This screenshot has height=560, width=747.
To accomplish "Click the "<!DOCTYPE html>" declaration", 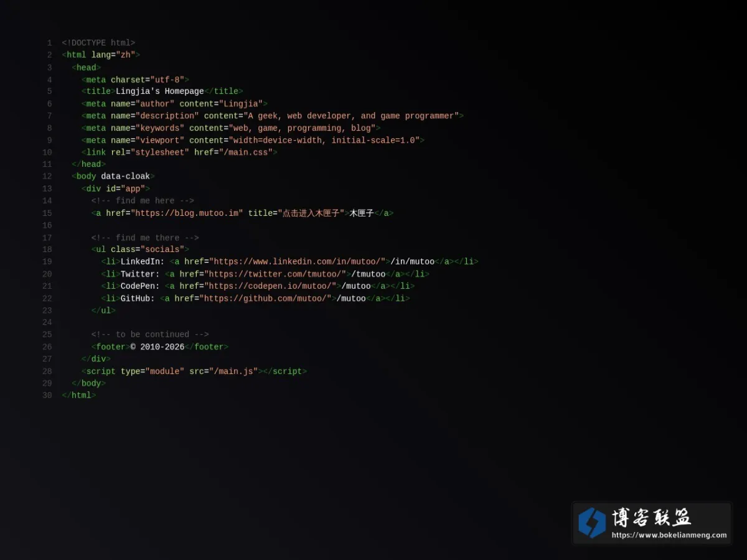I will pyautogui.click(x=98, y=43).
